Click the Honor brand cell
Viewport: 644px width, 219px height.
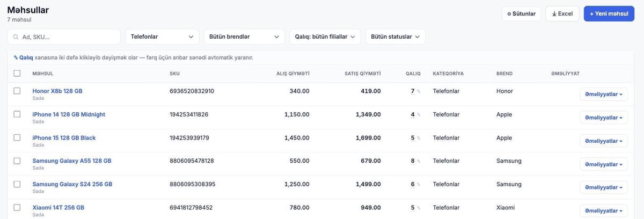504,91
